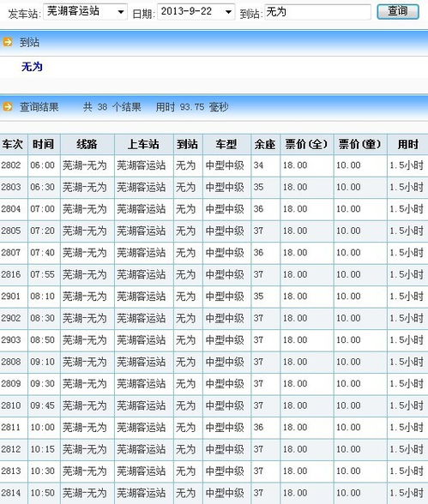This screenshot has height=504, width=428.
Task: Select train number 2804
Action: [11, 209]
